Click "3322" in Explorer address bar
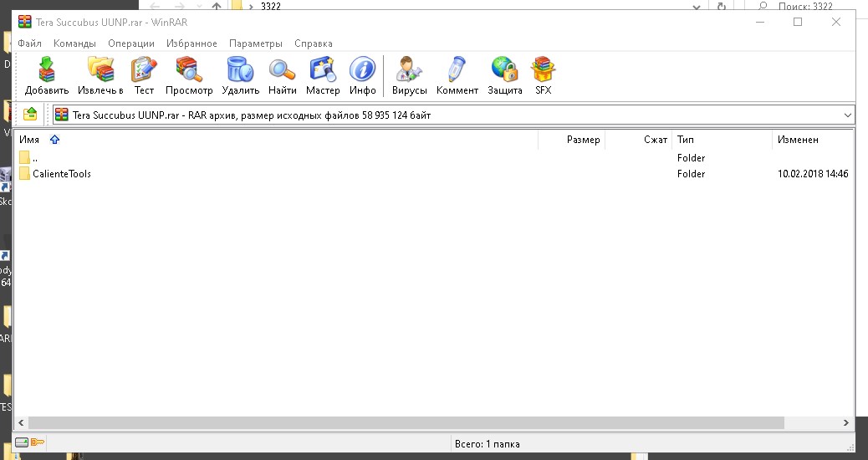This screenshot has width=868, height=460. (x=271, y=7)
